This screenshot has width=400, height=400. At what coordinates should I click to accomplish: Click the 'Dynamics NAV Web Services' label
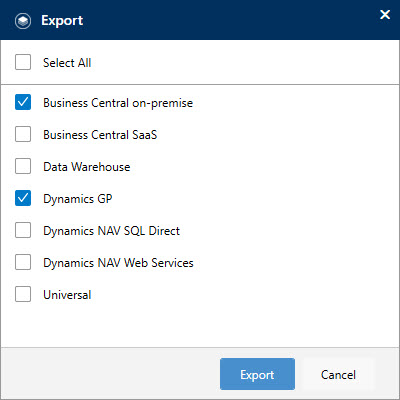point(118,263)
